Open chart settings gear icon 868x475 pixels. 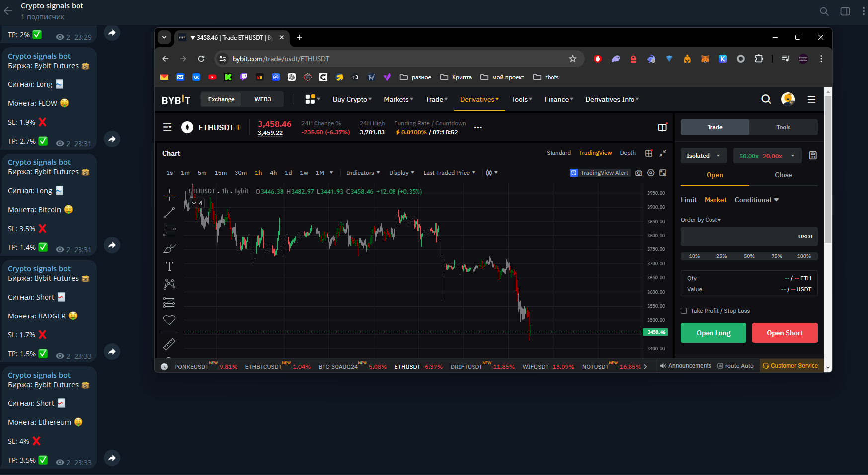point(651,173)
